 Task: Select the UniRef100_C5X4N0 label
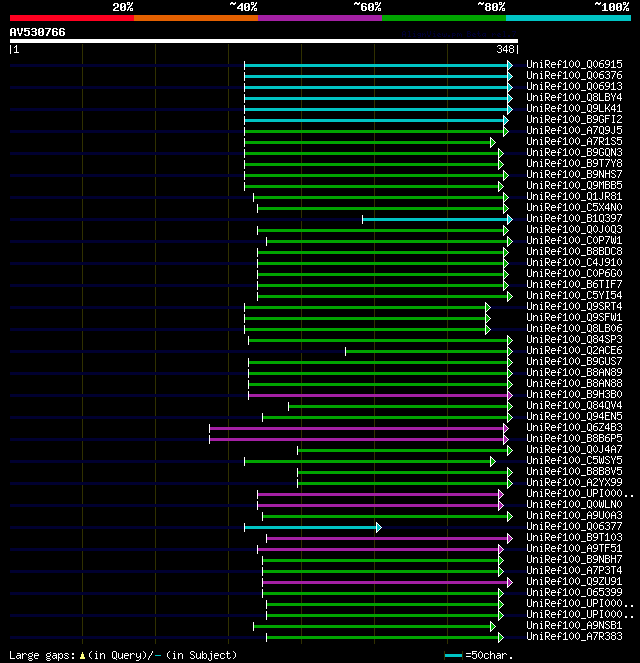click(574, 207)
